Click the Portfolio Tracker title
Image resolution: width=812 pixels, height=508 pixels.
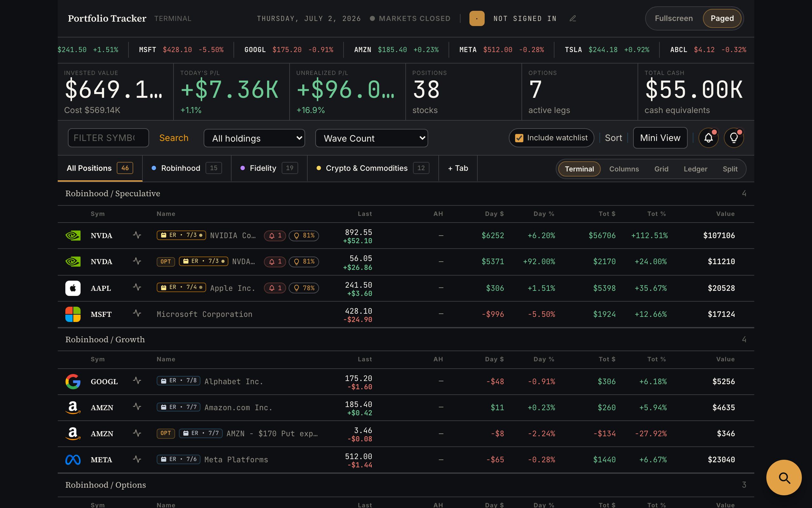(107, 18)
